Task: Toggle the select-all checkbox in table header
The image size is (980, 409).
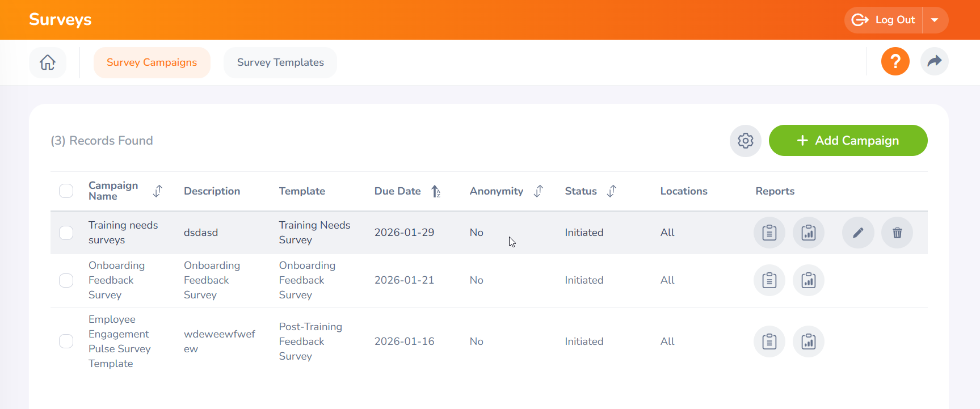Action: pos(66,191)
